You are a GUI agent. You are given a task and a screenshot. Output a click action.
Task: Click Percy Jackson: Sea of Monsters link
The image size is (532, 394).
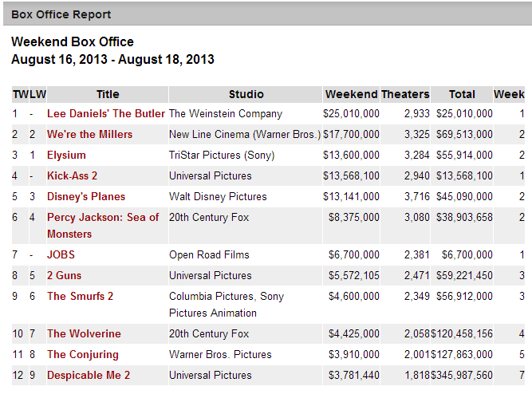[103, 218]
